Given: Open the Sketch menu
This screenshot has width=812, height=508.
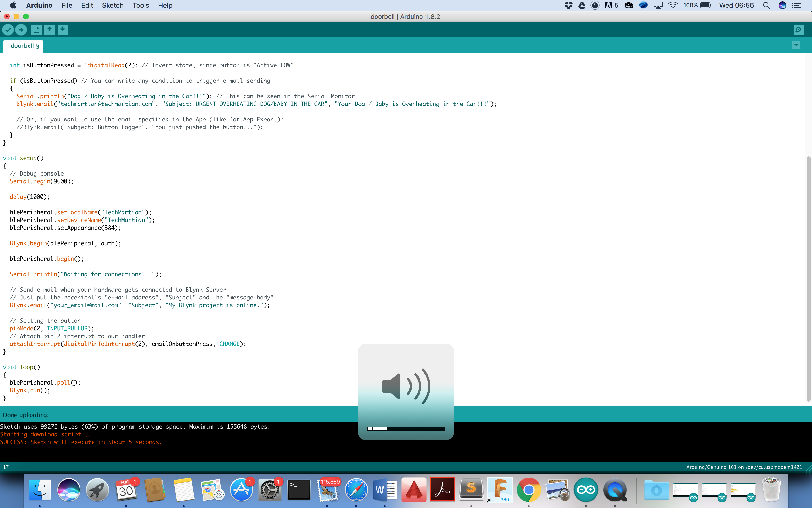Looking at the screenshot, I should 113,5.
